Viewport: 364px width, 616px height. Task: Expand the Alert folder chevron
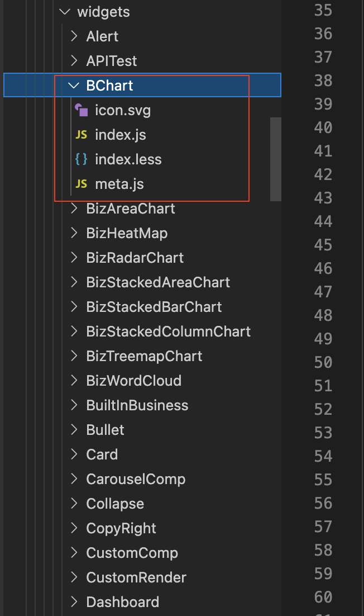click(74, 36)
